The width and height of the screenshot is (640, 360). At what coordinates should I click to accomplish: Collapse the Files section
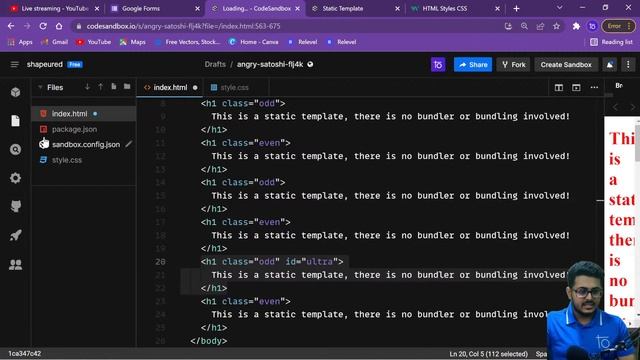(40, 87)
